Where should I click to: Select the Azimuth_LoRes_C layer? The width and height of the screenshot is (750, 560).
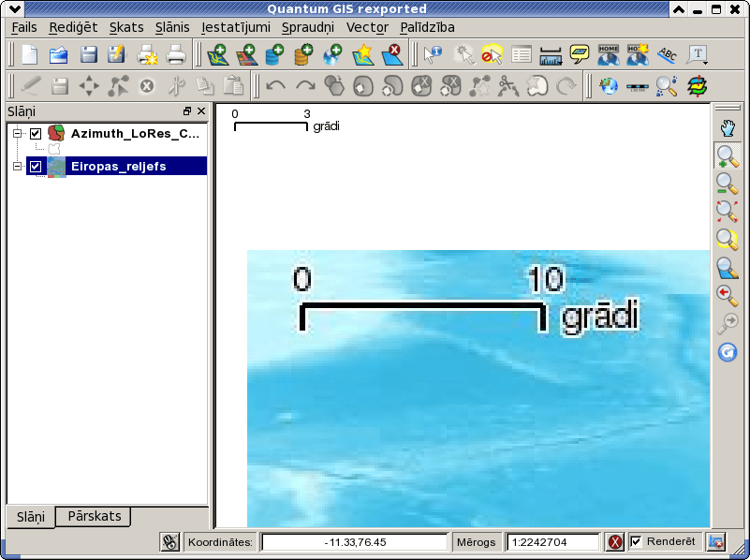[135, 133]
